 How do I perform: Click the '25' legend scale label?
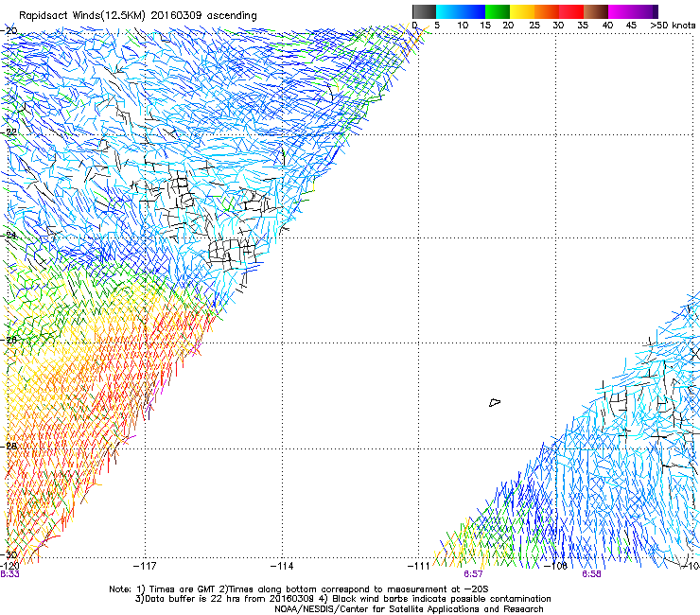tap(534, 25)
